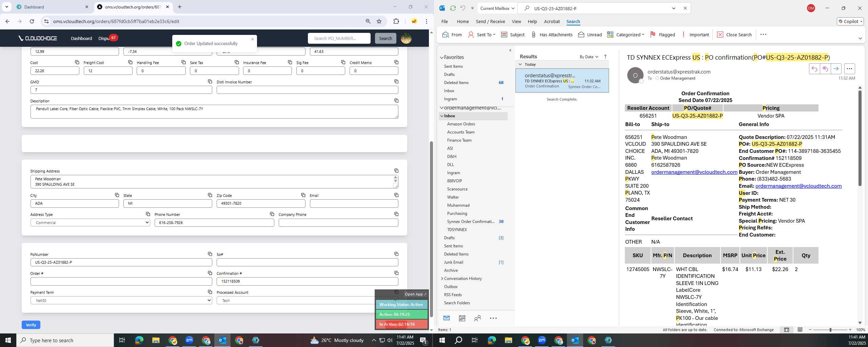Click the Search PO_NUMBER input field
The image size is (868, 347).
(x=339, y=38)
